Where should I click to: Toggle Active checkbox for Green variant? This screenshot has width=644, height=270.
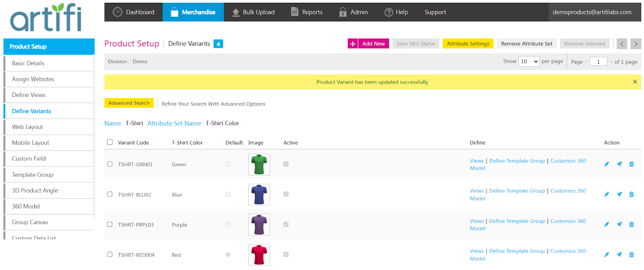[286, 164]
